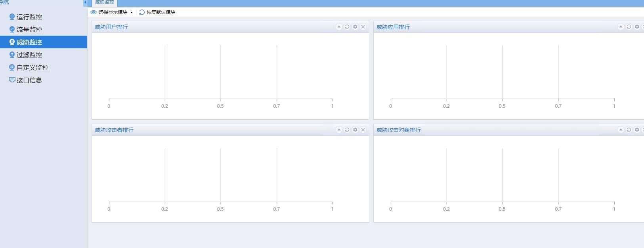Image resolution: width=644 pixels, height=248 pixels.
Task: Open 自定义监控 in the sidebar
Action: (44, 67)
